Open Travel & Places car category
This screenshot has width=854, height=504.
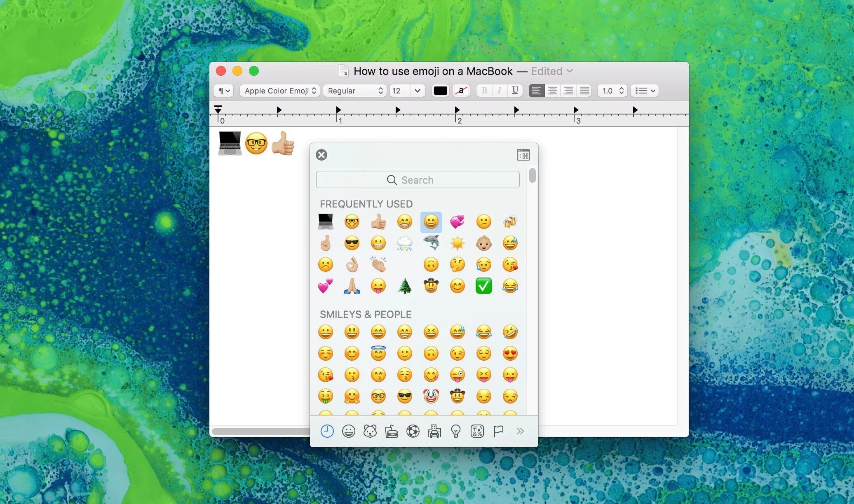click(x=434, y=431)
